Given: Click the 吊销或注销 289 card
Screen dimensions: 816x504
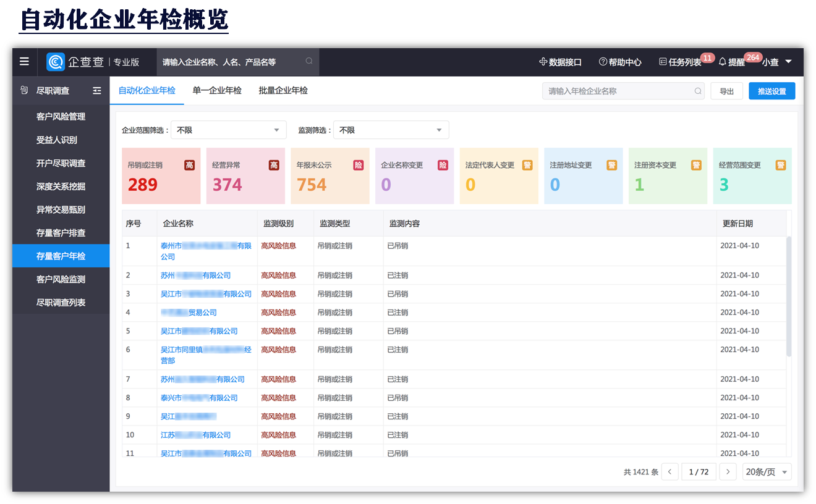Looking at the screenshot, I should 161,176.
